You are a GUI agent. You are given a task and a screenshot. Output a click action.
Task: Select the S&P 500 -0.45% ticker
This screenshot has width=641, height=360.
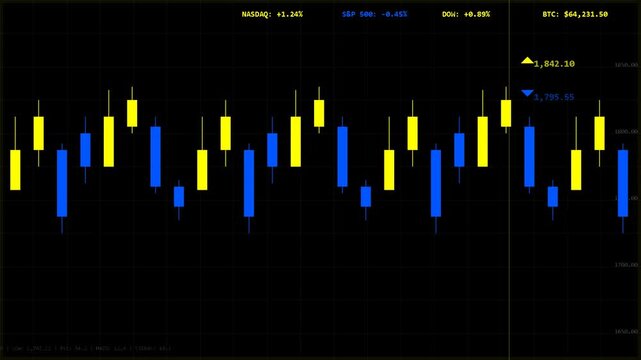(x=374, y=14)
